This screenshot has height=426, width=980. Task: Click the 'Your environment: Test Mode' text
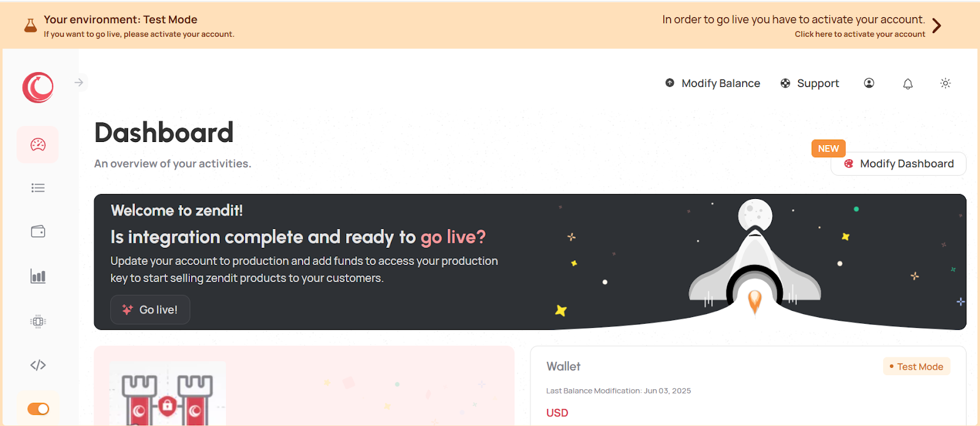pyautogui.click(x=121, y=20)
